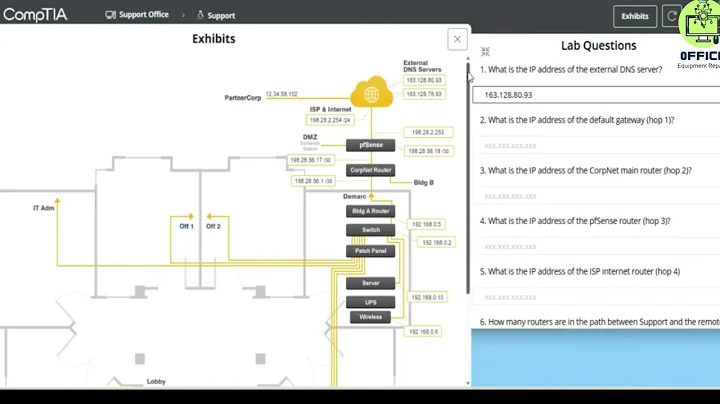The width and height of the screenshot is (720, 404).
Task: Select the Support breadcrumb item
Action: (x=216, y=15)
